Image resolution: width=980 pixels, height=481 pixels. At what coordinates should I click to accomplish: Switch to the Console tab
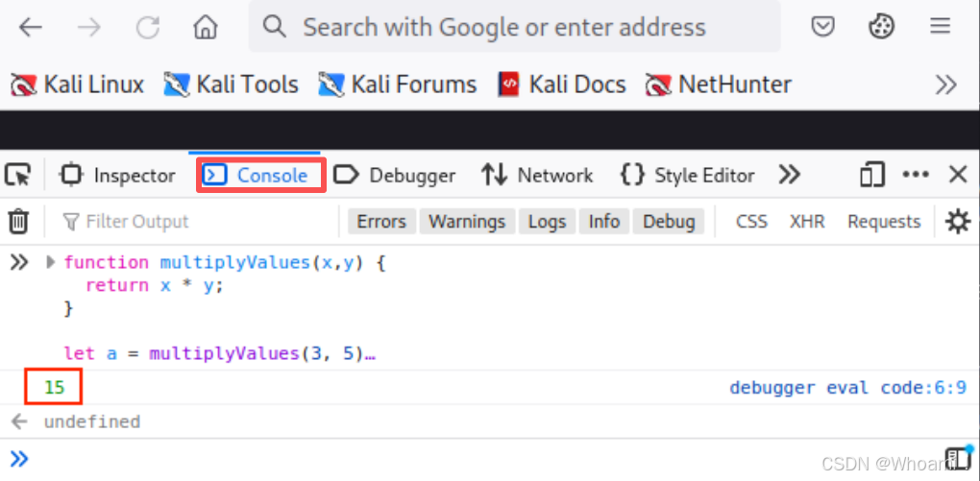(x=257, y=175)
